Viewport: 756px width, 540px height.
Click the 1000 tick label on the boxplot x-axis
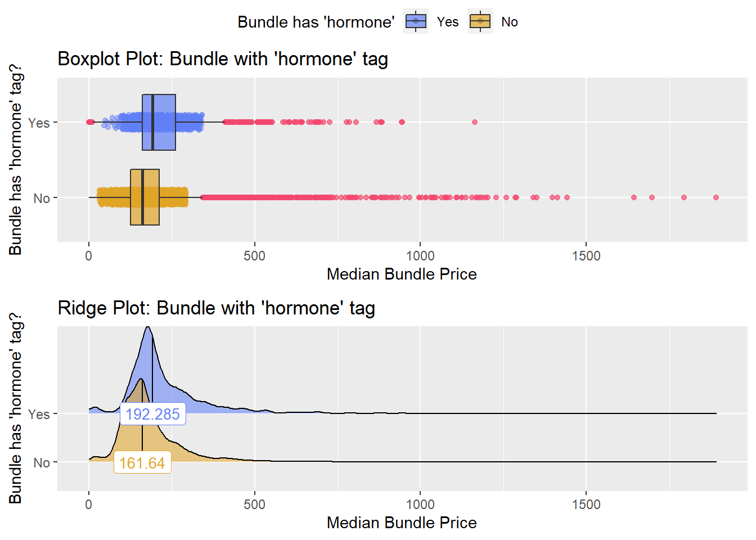[420, 256]
